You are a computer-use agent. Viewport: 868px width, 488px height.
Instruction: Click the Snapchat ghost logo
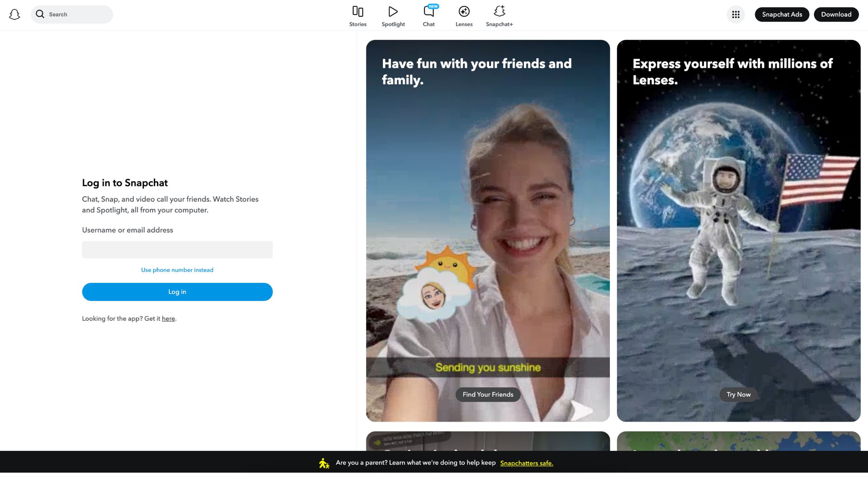tap(14, 14)
